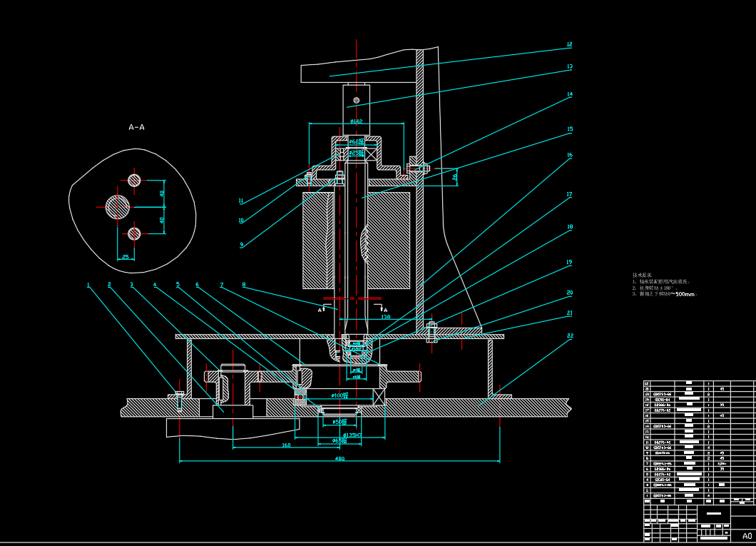Screen dimensions: 756x546
Task: Select part callout number 11
Action: click(241, 201)
